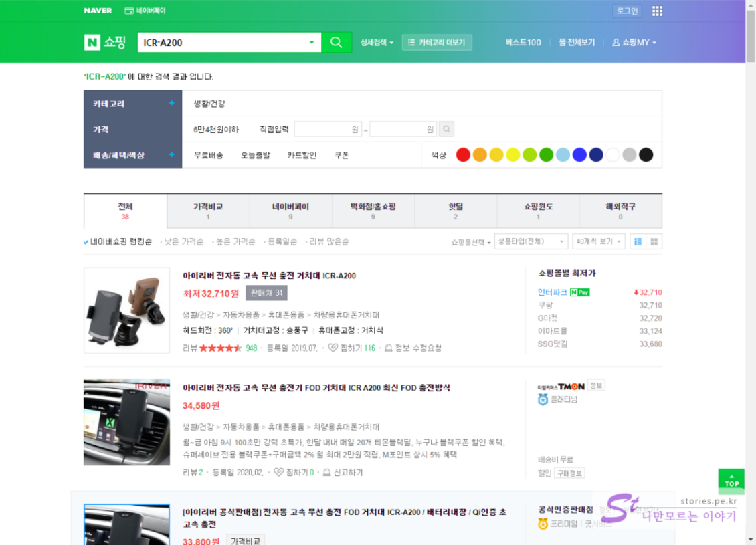Click the 로그인 button
This screenshot has height=545, width=756.
[x=627, y=11]
